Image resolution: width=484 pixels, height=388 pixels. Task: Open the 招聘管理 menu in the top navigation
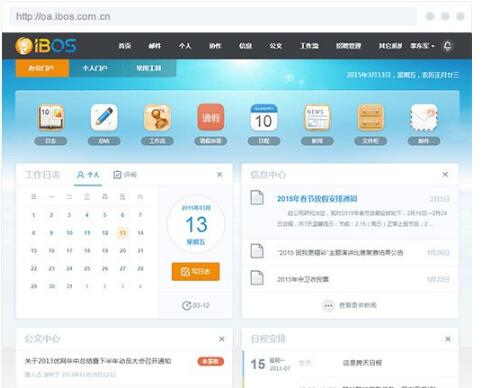[x=348, y=46]
